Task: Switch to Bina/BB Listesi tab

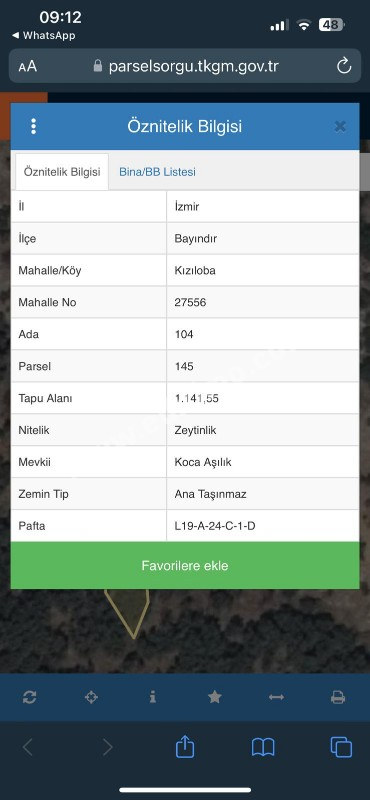Action: point(157,172)
